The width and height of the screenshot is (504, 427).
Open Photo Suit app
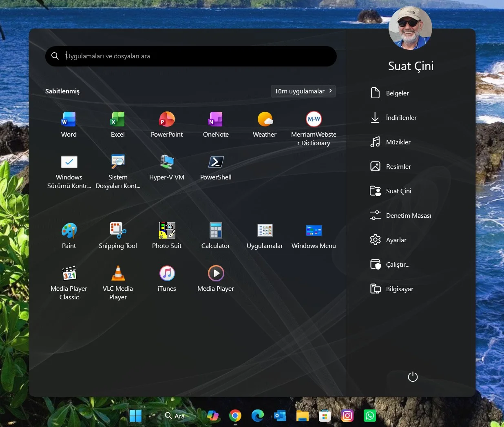point(167,236)
